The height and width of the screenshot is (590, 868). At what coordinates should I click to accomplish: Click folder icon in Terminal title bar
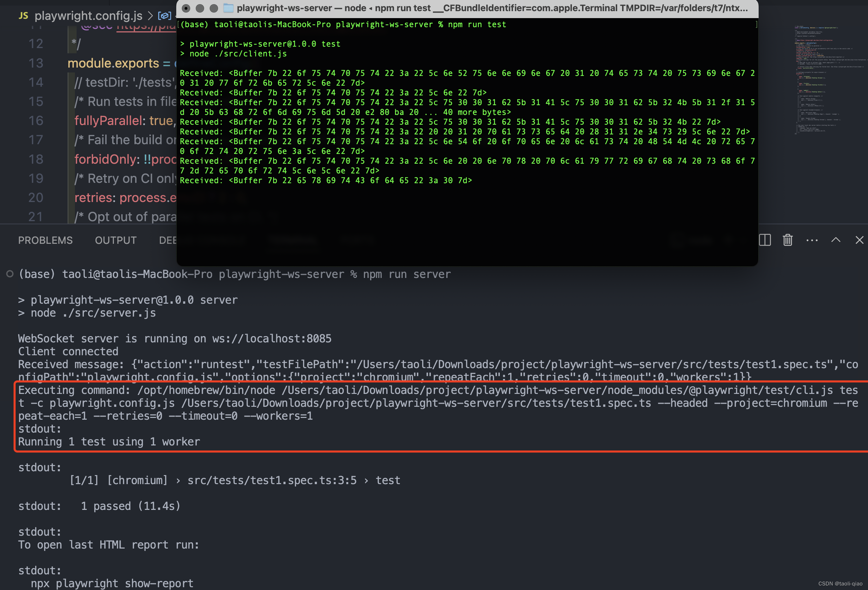coord(228,8)
